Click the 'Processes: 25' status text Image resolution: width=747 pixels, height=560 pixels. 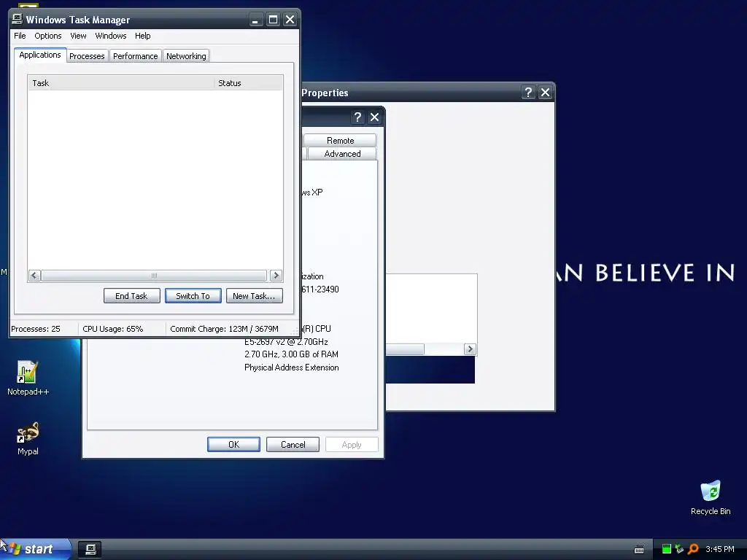(36, 329)
